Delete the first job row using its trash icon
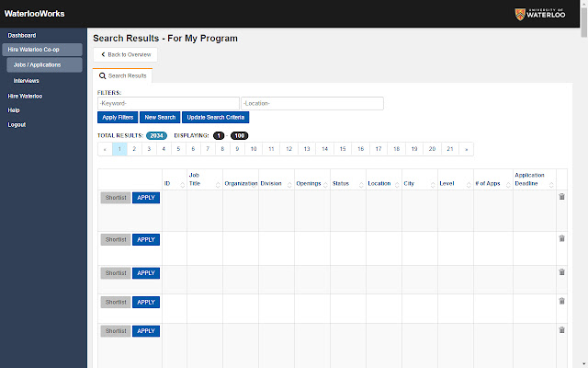 561,197
